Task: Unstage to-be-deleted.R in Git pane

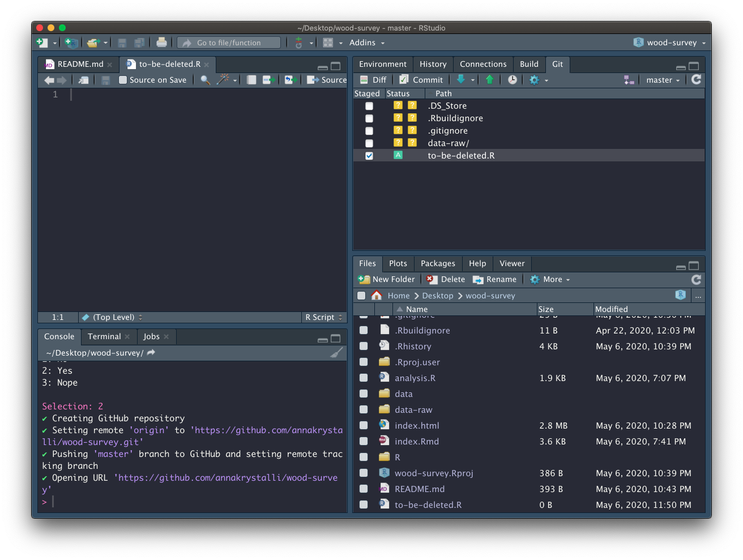Action: pyautogui.click(x=369, y=156)
